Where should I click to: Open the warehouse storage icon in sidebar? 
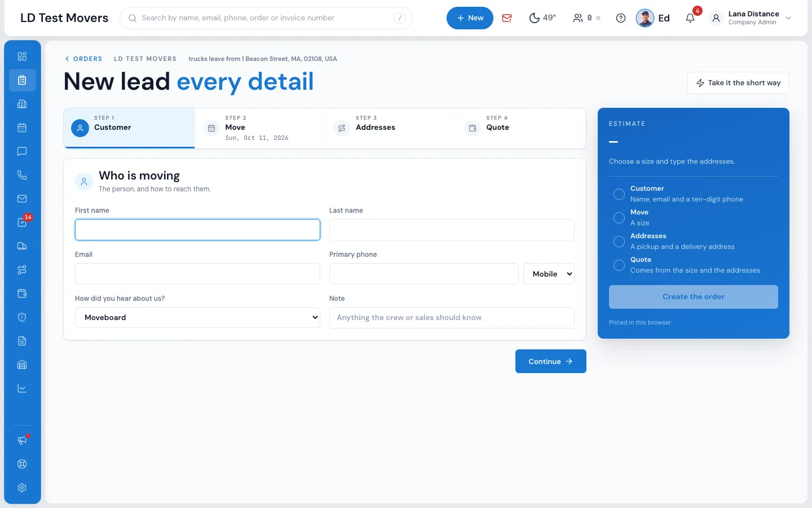[x=22, y=365]
